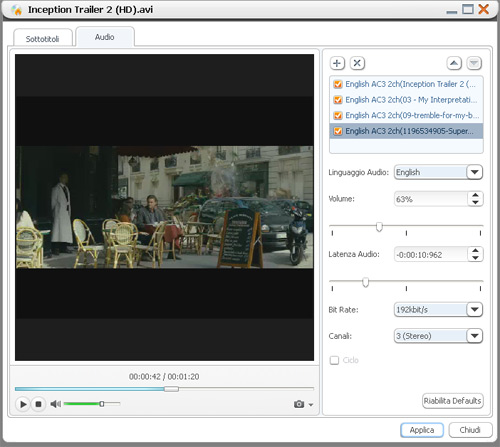Mute the preview speaker icon
This screenshot has width=500, height=447.
click(x=55, y=404)
